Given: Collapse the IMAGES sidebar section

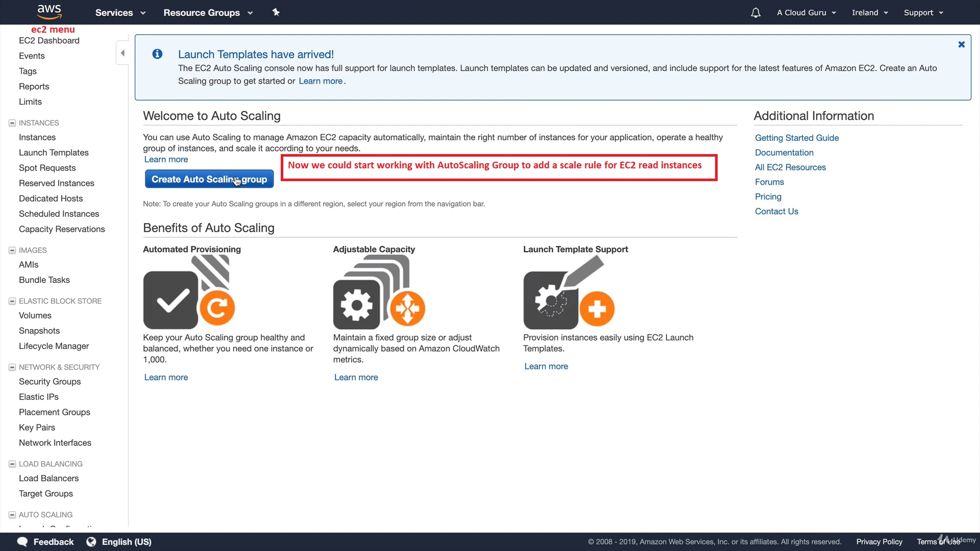Looking at the screenshot, I should pos(12,251).
